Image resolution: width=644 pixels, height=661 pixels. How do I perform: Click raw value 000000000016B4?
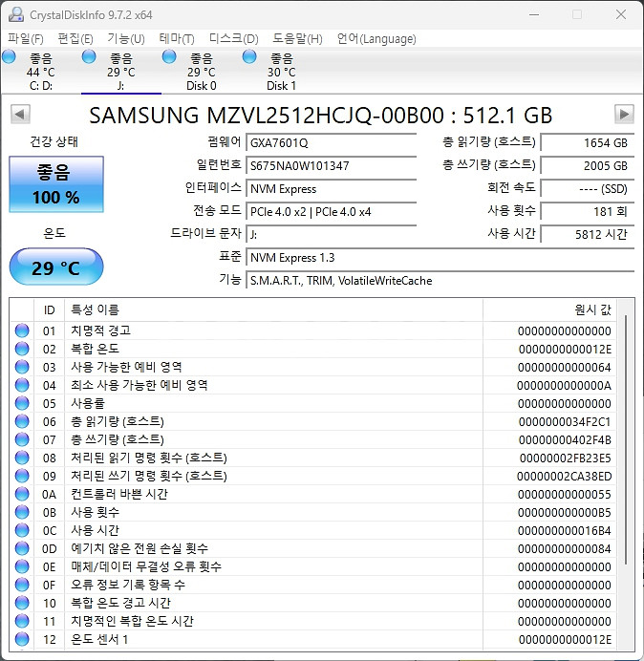point(565,531)
